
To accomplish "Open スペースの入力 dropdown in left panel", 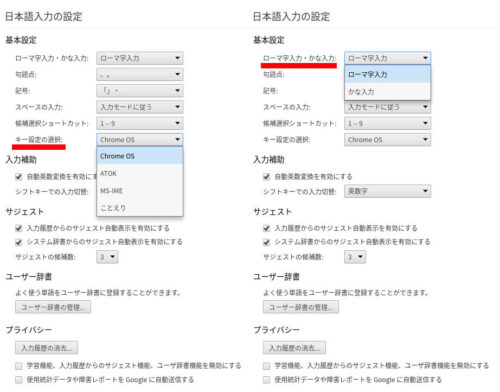I will tap(140, 107).
